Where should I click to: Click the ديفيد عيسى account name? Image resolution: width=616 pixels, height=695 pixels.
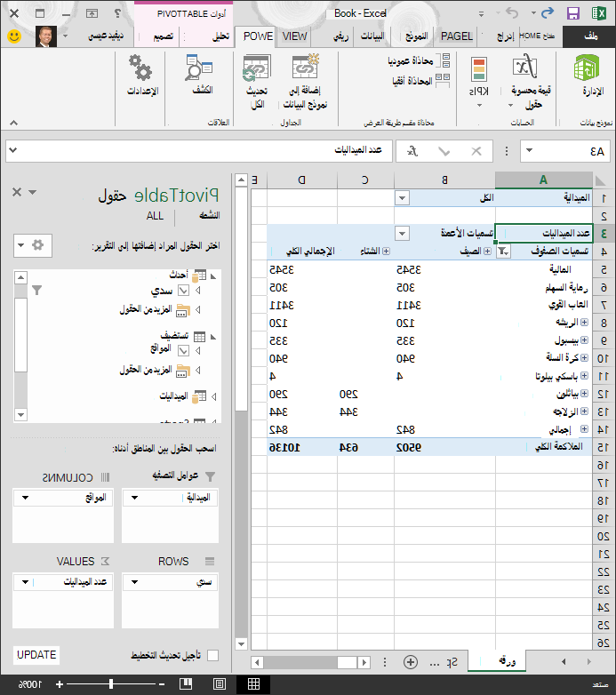point(106,36)
